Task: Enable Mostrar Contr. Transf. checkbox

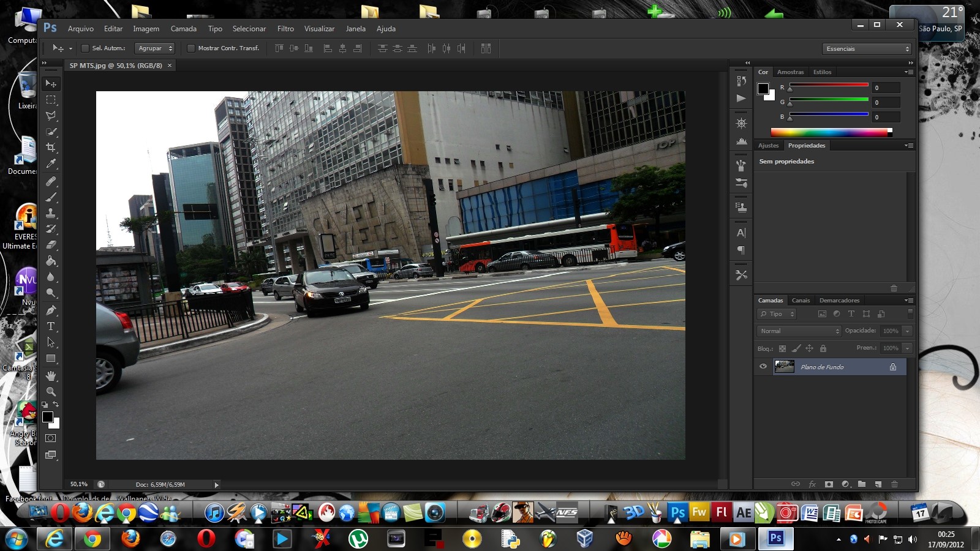Action: pos(191,48)
